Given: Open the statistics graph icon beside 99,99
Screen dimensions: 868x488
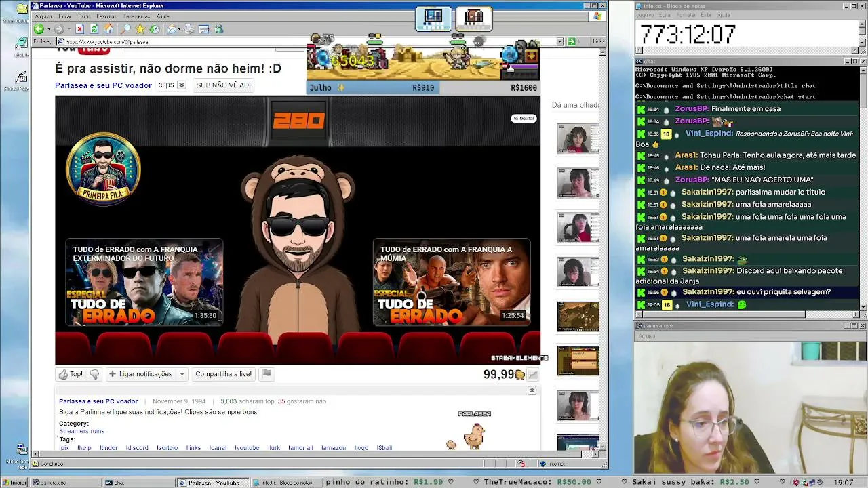Looking at the screenshot, I should (x=533, y=374).
